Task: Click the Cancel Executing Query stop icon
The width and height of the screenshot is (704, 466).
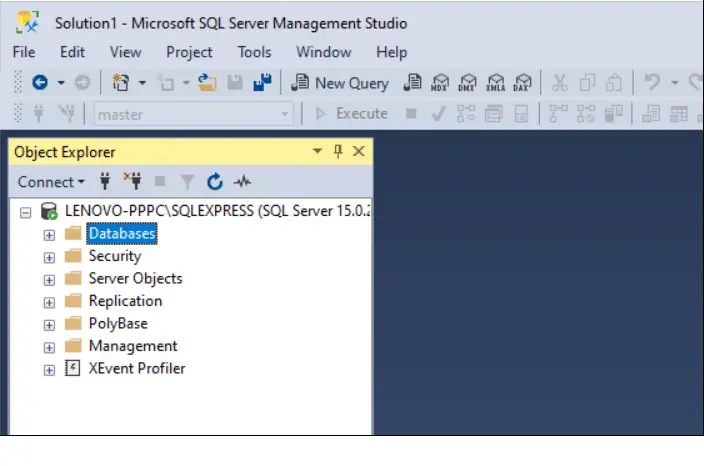Action: coord(411,113)
